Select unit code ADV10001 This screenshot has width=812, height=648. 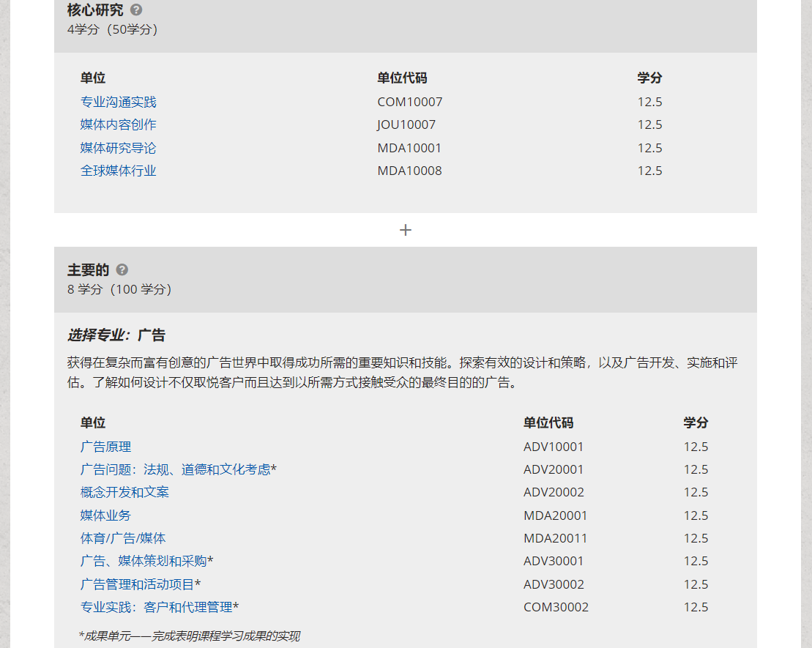click(x=554, y=447)
